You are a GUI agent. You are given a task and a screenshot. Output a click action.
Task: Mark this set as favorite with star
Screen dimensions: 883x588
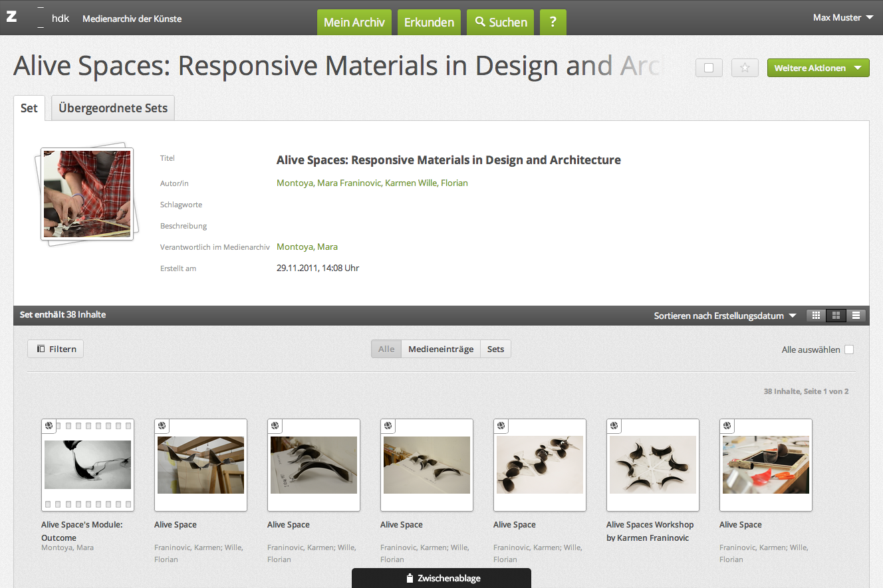pyautogui.click(x=745, y=68)
